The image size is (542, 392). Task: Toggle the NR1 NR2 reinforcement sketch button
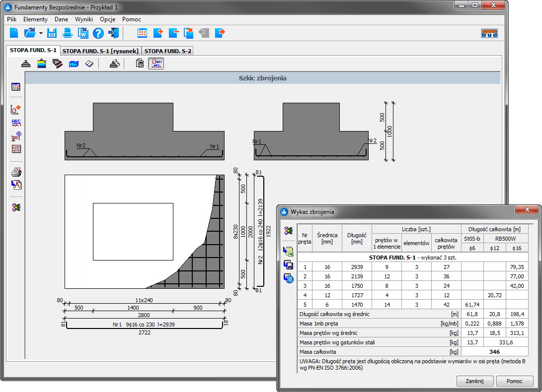point(155,64)
